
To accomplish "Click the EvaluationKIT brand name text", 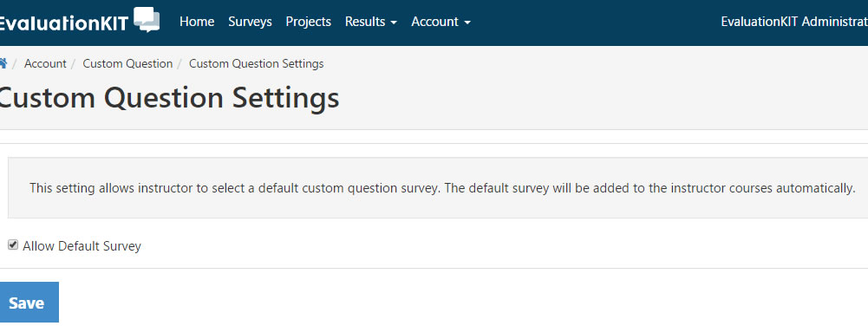I will (x=64, y=23).
